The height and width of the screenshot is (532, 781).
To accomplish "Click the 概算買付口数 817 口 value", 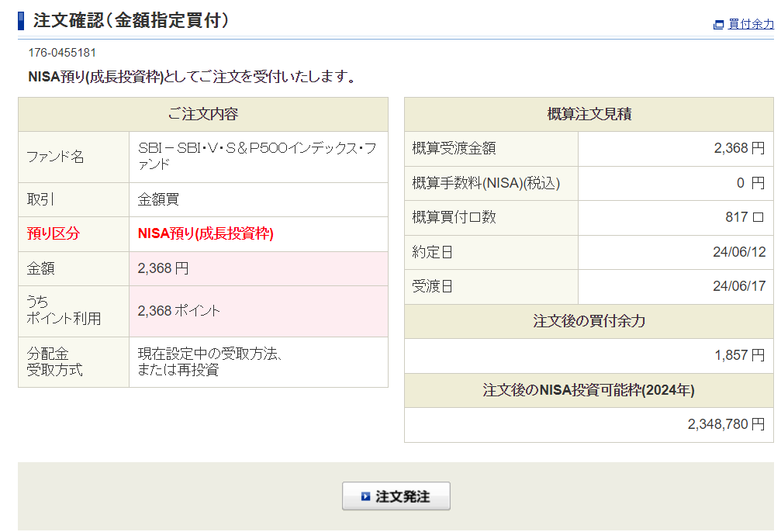I will tap(744, 217).
